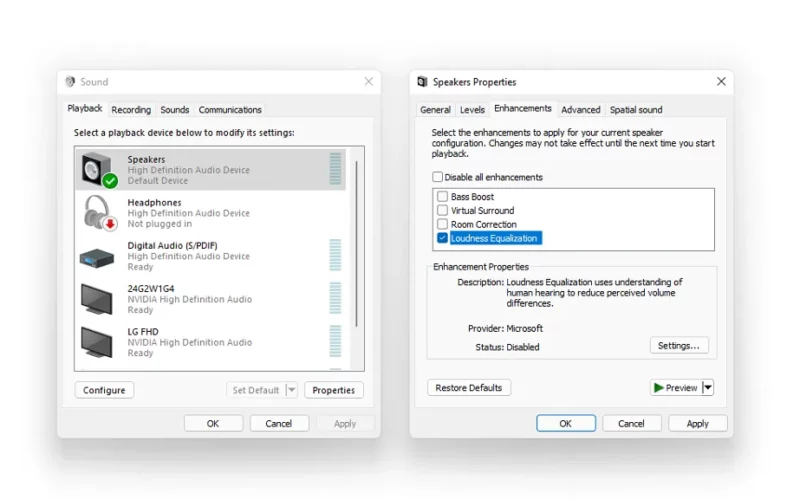Enable the Bass Boost checkbox
Image resolution: width=800 pixels, height=500 pixels.
442,196
